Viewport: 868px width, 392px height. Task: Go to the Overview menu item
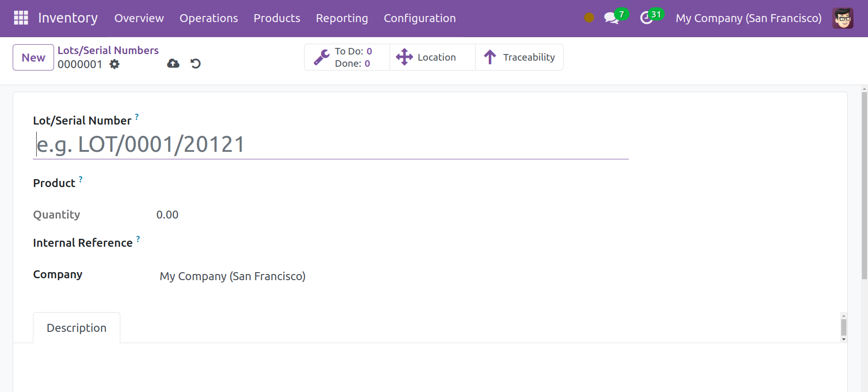pyautogui.click(x=139, y=18)
